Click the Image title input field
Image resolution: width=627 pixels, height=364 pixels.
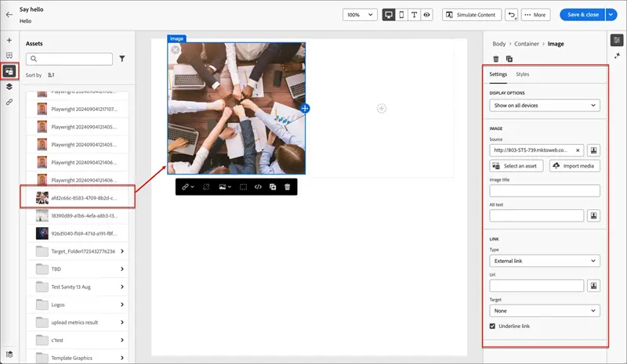click(545, 190)
